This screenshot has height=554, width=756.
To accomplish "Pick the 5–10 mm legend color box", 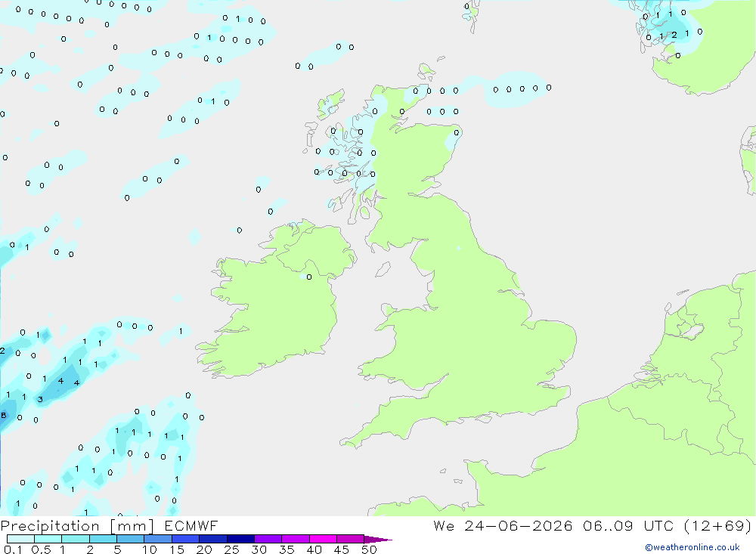I will coord(131,539).
